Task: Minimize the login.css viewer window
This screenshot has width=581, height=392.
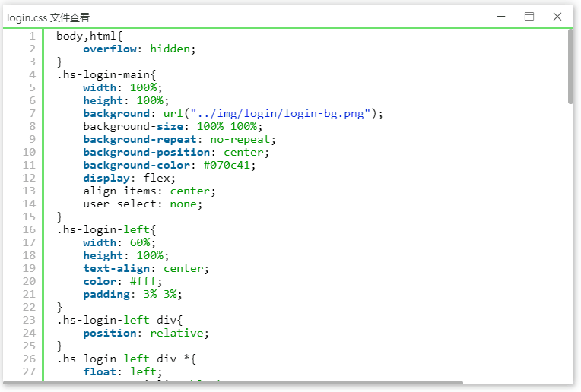Action: [x=501, y=17]
